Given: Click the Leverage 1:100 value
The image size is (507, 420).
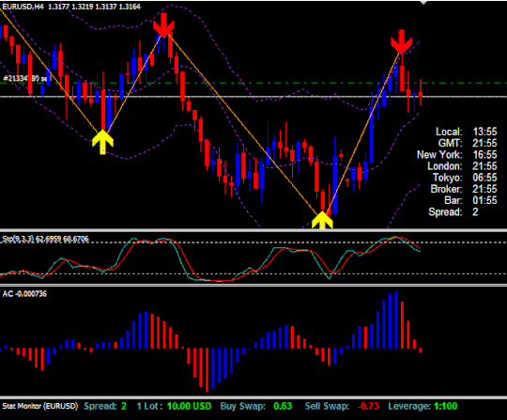Looking at the screenshot, I should [x=422, y=406].
